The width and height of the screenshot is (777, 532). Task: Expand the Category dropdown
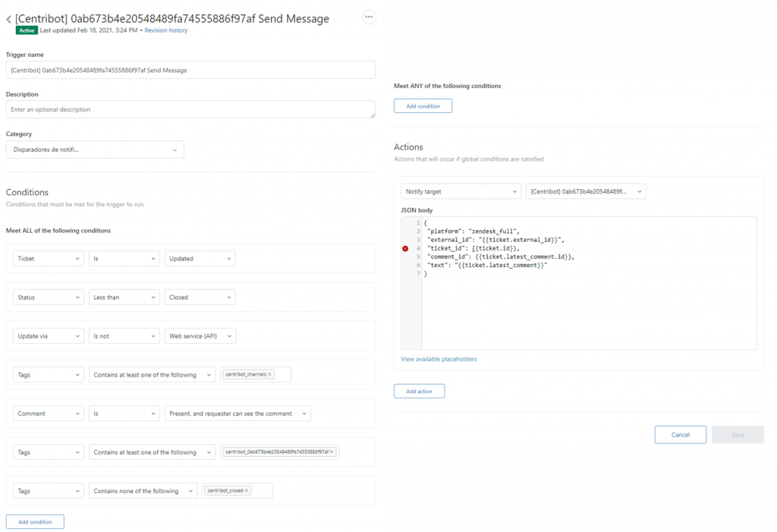coord(95,150)
